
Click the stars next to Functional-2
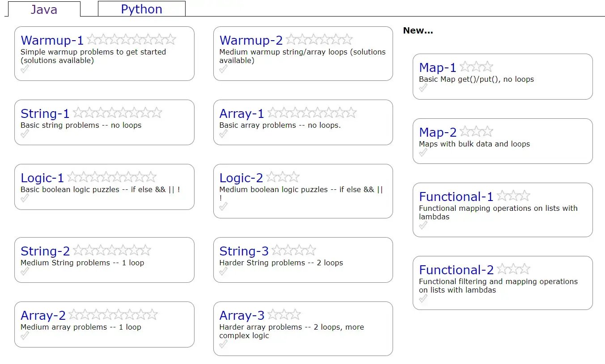pyautogui.click(x=513, y=269)
